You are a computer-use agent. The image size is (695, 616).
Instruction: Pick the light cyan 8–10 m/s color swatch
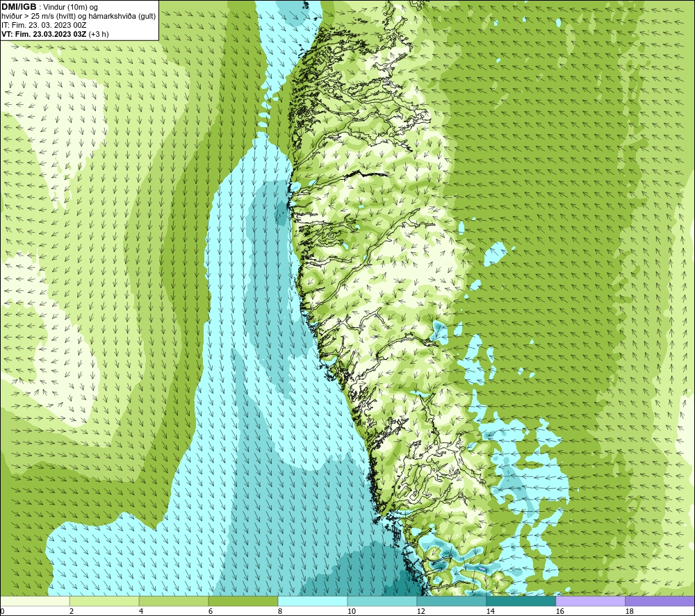pos(313,601)
